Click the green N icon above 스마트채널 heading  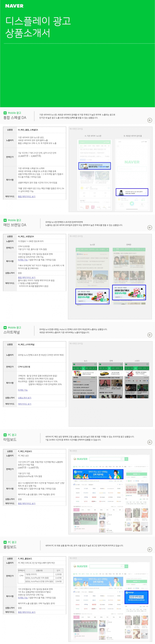(x=5, y=328)
